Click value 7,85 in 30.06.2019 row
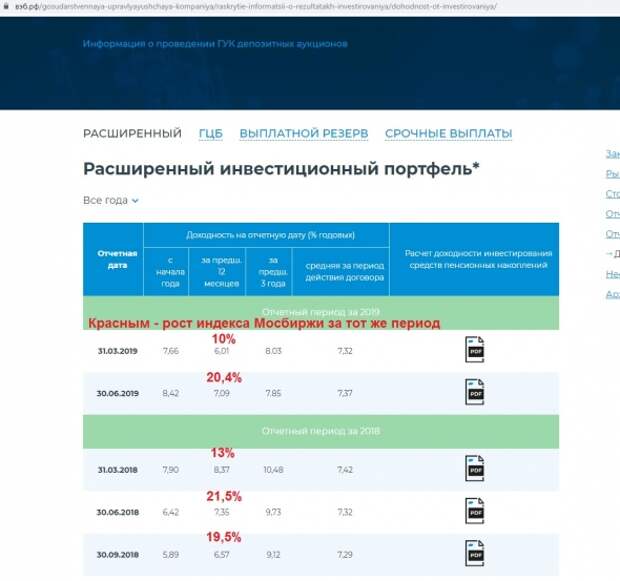Screen dimensions: 620x581 click(273, 394)
